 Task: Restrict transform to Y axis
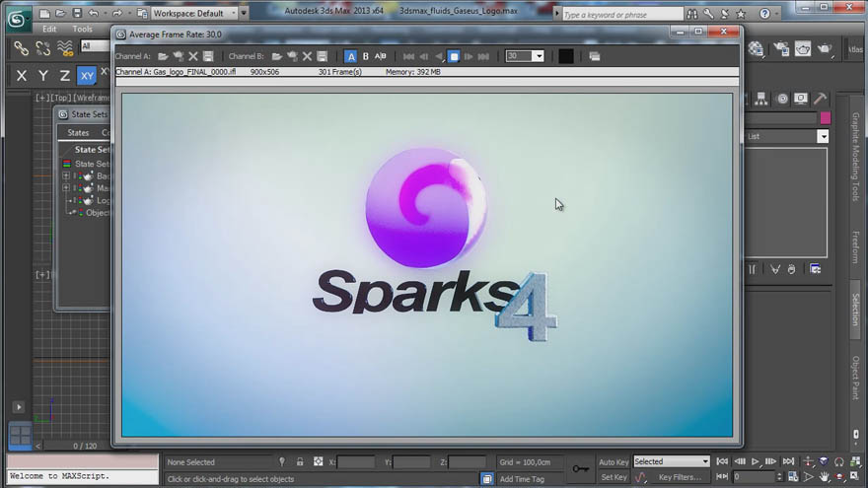43,75
